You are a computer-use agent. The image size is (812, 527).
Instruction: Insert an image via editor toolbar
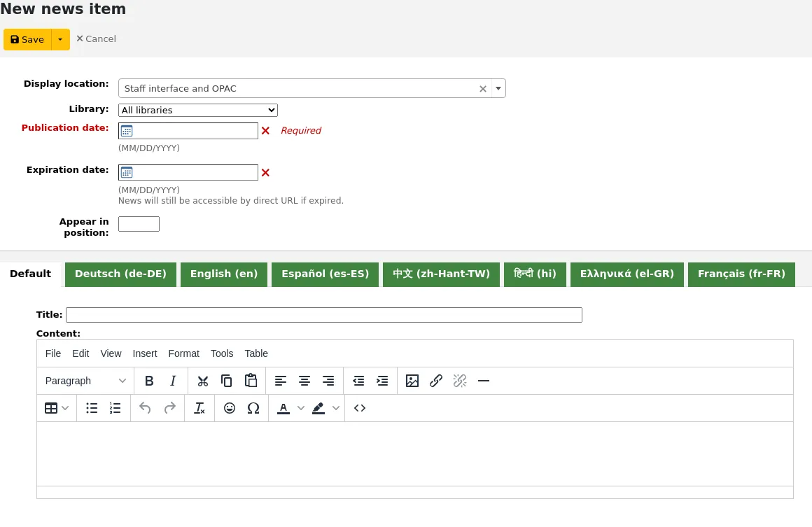click(412, 381)
